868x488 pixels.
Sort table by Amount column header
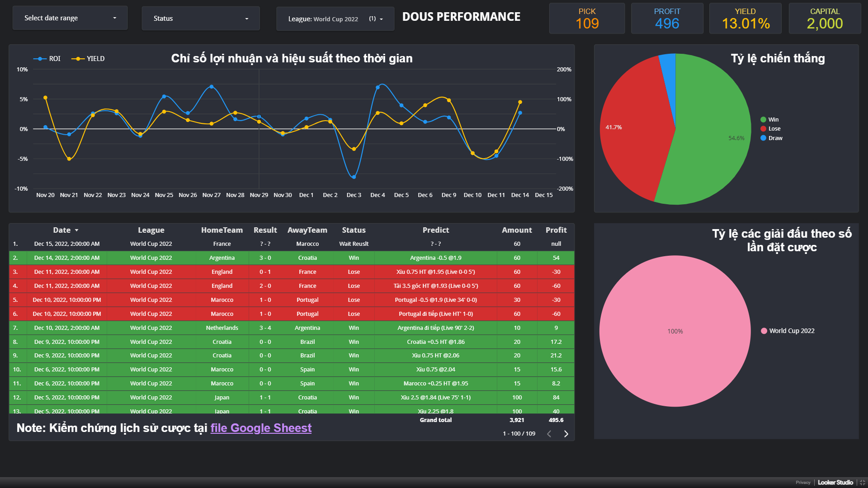pyautogui.click(x=516, y=230)
